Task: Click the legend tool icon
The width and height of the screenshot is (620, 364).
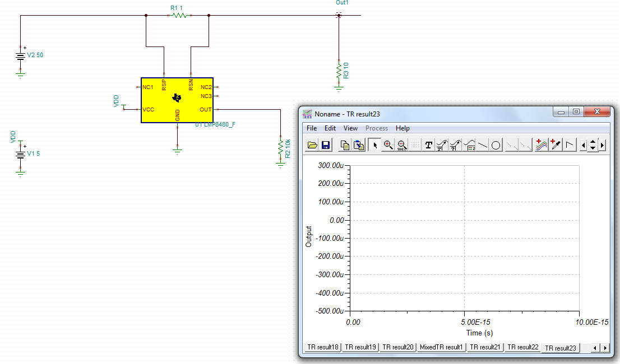Action: (x=469, y=145)
